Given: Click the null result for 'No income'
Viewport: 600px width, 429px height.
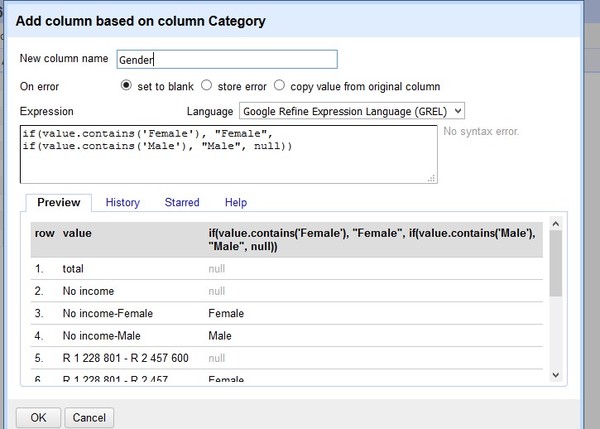Looking at the screenshot, I should (217, 291).
